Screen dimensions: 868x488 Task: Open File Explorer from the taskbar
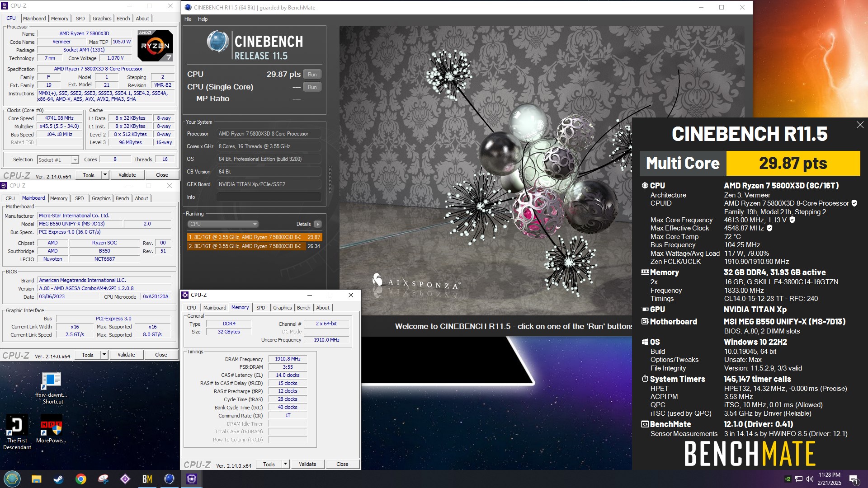tap(36, 479)
